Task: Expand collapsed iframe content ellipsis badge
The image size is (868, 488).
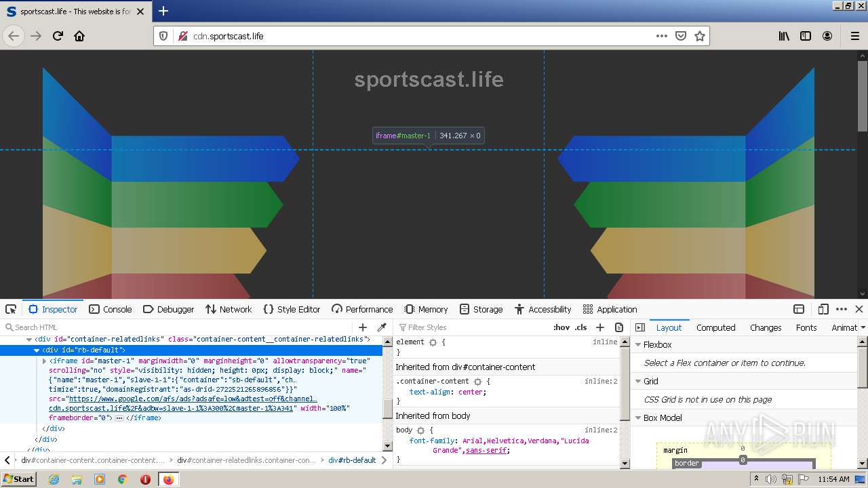Action: pos(119,418)
